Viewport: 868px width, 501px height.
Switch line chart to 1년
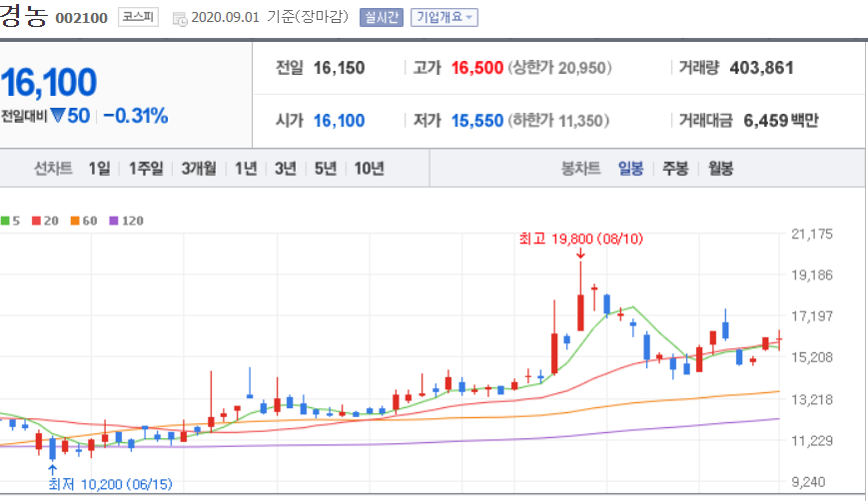click(x=247, y=168)
